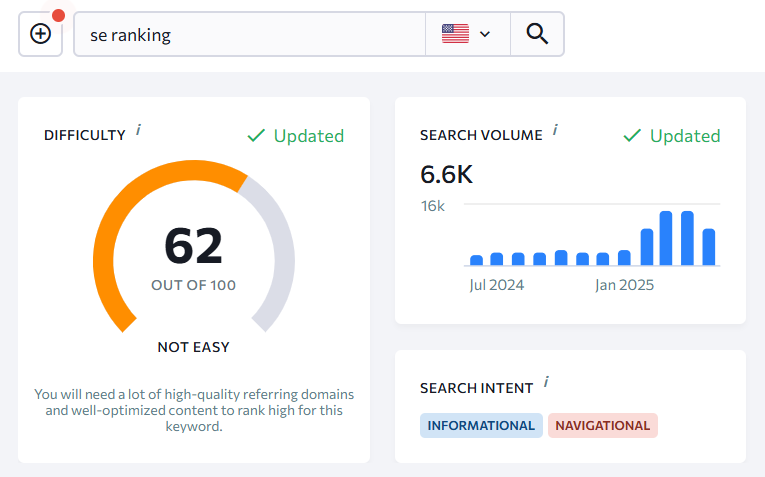Click the SEARCH INTENT card heading
The height and width of the screenshot is (477, 765).
coord(477,388)
